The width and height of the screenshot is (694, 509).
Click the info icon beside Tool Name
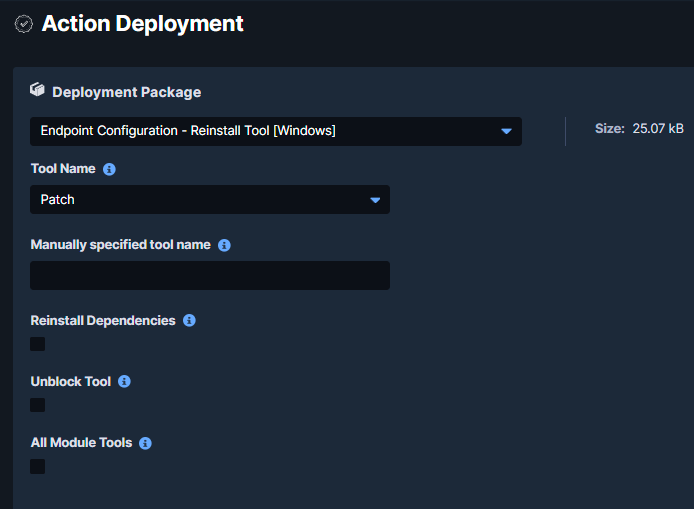(110, 169)
